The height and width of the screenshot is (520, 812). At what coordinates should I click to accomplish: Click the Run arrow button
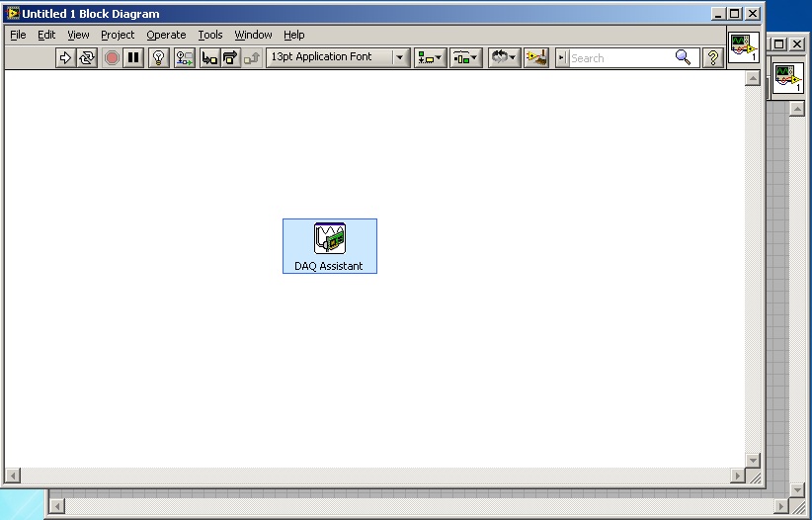pos(65,57)
